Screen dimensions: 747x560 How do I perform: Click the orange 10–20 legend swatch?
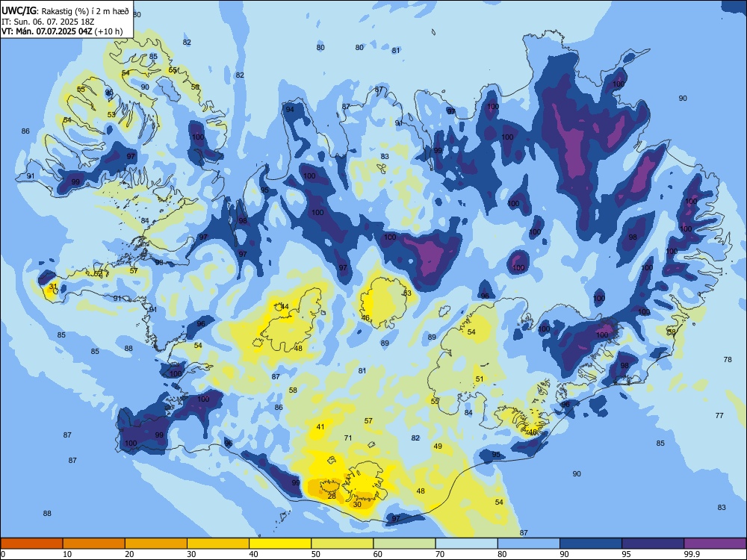click(94, 544)
